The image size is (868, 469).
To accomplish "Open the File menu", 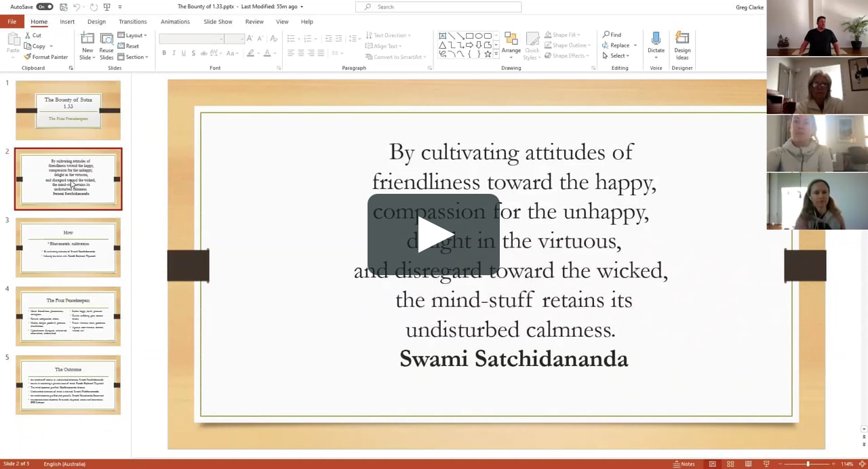I will pos(12,22).
